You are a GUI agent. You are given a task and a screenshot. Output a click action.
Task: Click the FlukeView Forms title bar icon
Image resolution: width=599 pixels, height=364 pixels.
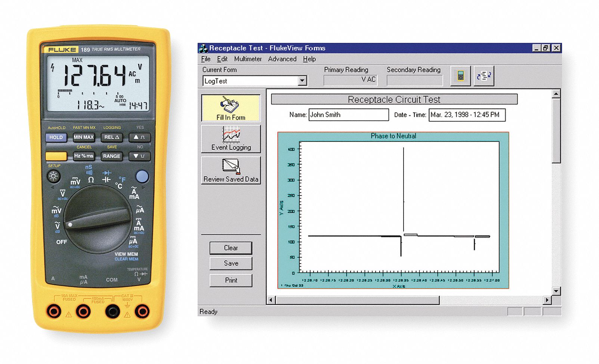204,48
